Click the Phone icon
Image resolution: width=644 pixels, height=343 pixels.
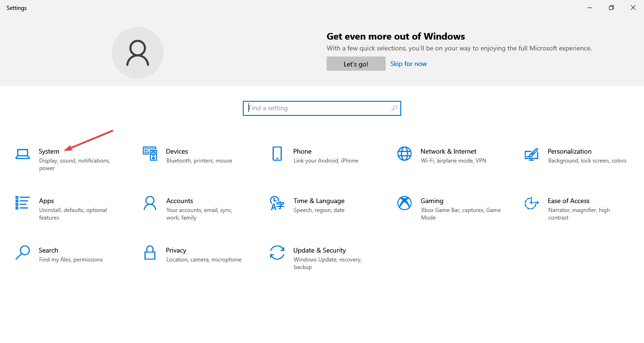277,154
